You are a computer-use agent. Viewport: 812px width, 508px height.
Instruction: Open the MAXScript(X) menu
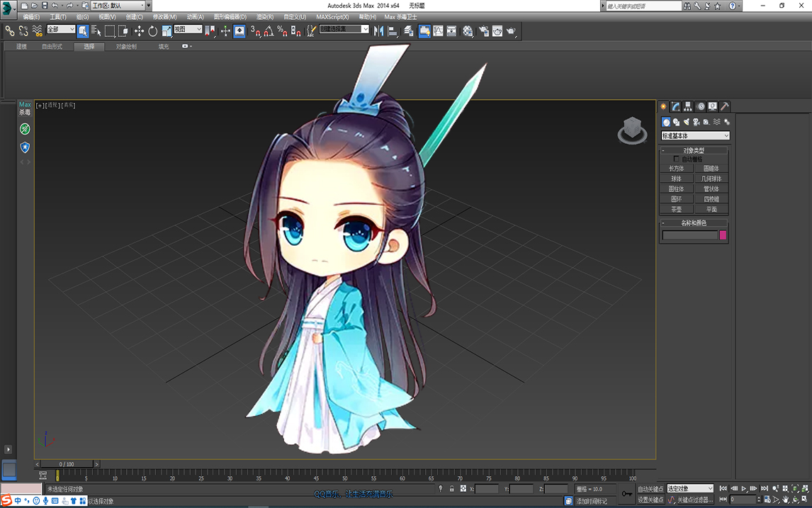(332, 17)
